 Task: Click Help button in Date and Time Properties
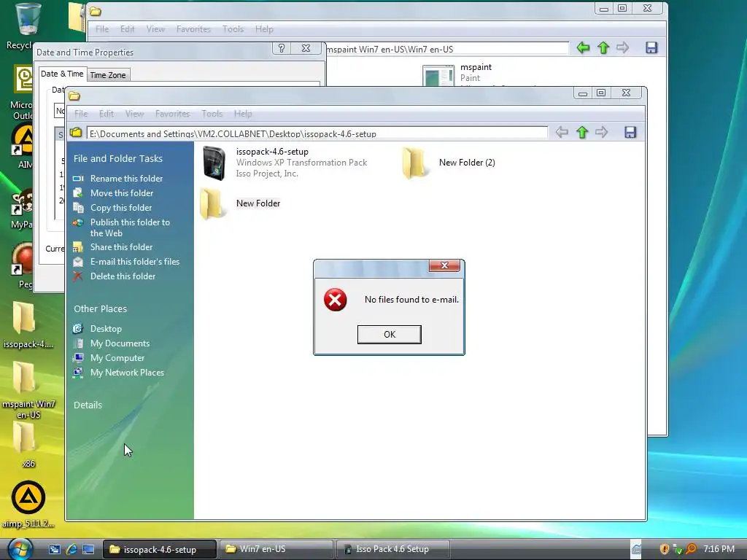coord(281,48)
